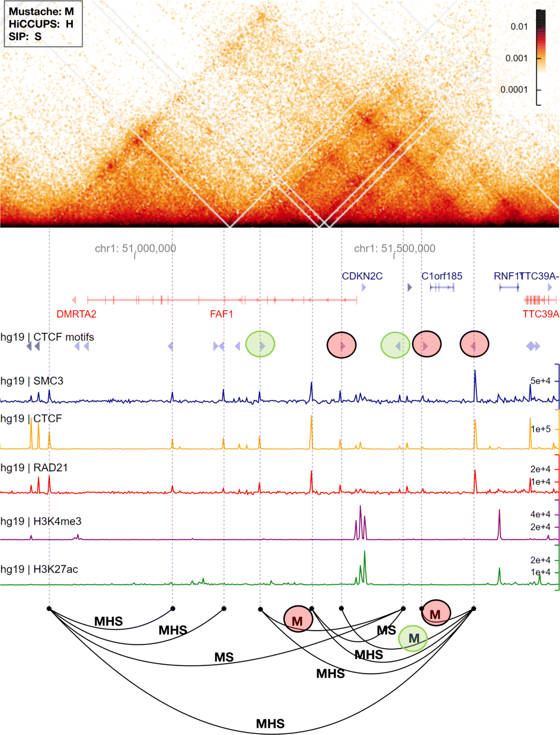Click the MS label on the long arc under FAF1

[x=224, y=657]
